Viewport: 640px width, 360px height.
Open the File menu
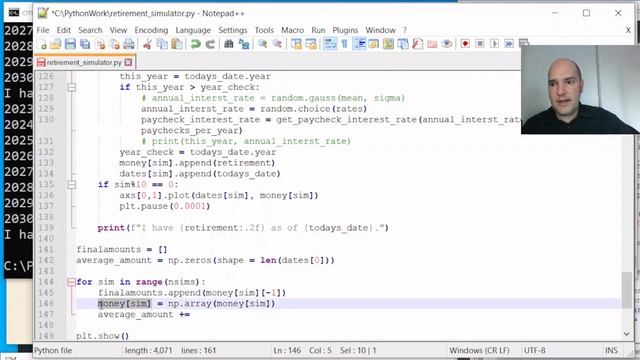[x=43, y=30]
